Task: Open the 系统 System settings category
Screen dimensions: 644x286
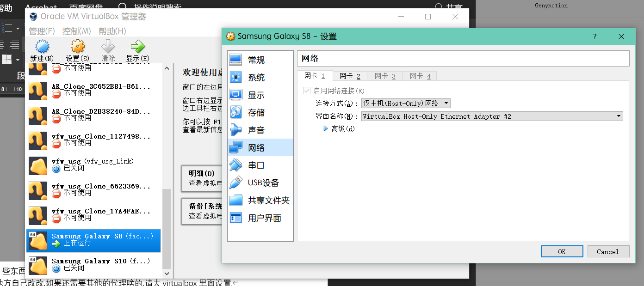Action: click(x=260, y=78)
